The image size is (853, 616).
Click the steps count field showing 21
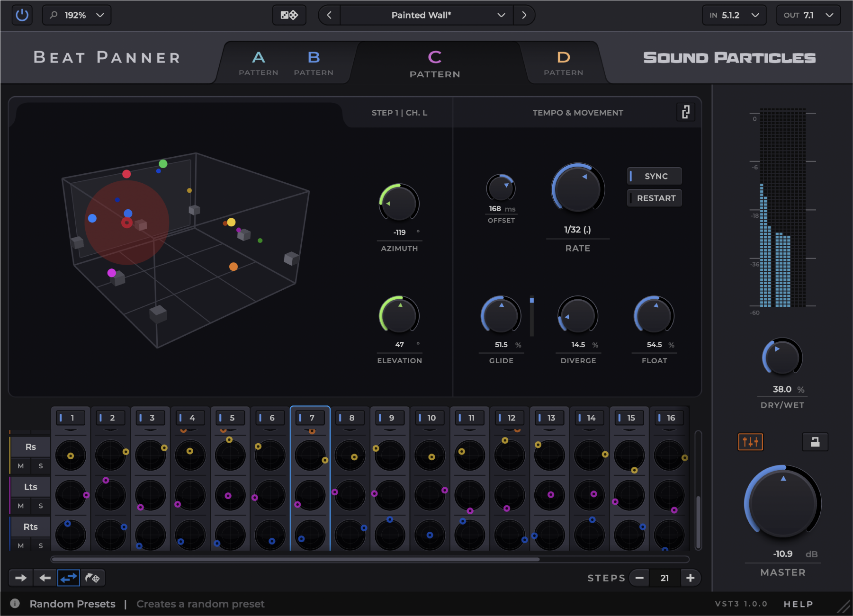point(664,578)
